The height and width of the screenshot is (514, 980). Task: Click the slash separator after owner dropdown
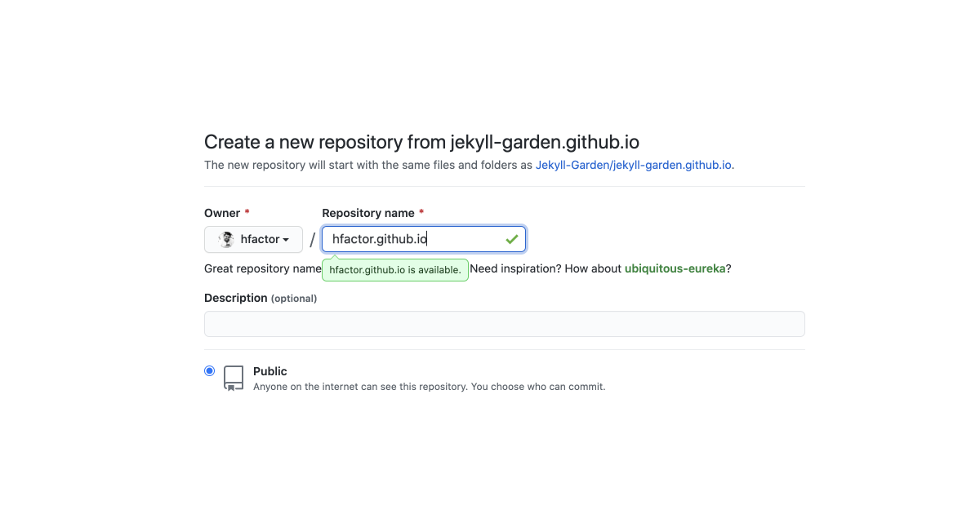(x=312, y=240)
